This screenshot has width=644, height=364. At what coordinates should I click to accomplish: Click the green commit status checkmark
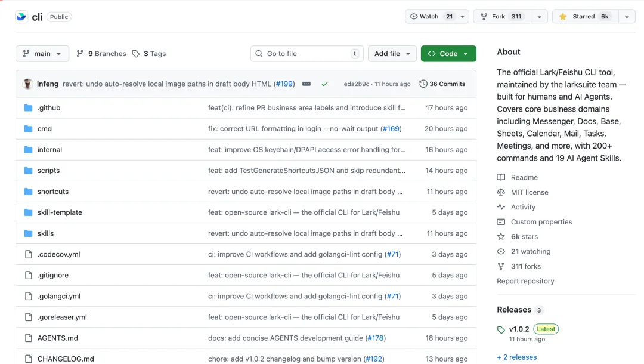[x=324, y=84]
